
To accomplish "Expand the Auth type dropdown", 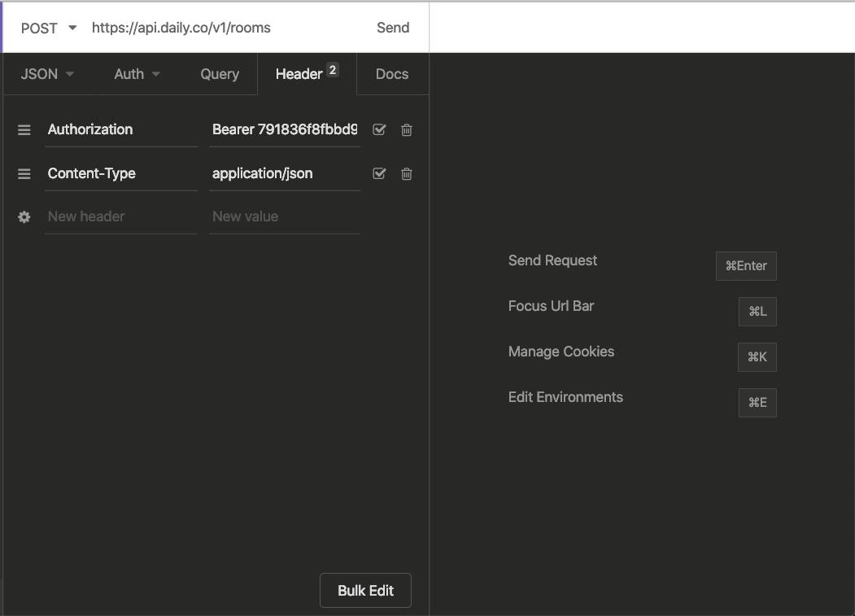I will (x=136, y=73).
